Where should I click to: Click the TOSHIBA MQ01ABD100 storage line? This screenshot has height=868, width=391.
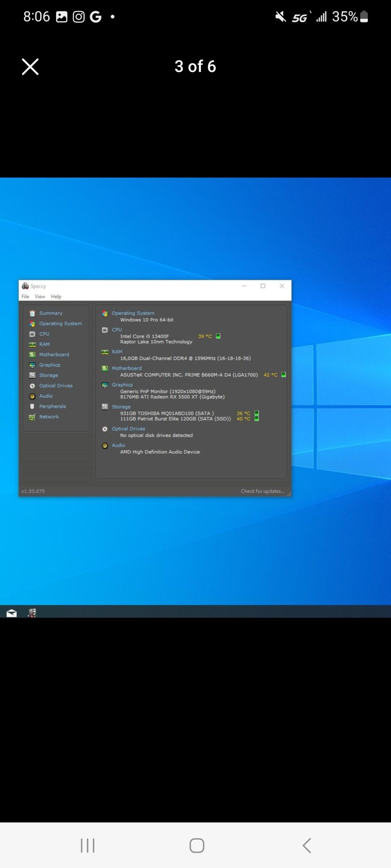point(167,413)
